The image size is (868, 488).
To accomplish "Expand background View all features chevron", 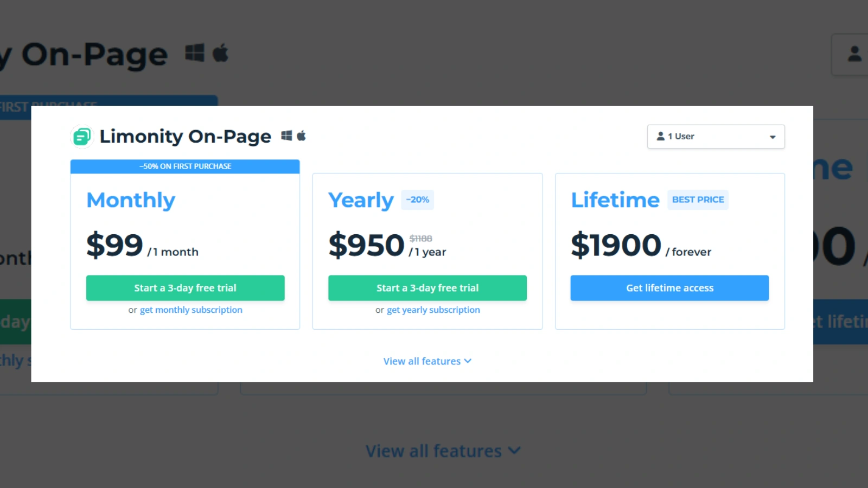I will (515, 451).
